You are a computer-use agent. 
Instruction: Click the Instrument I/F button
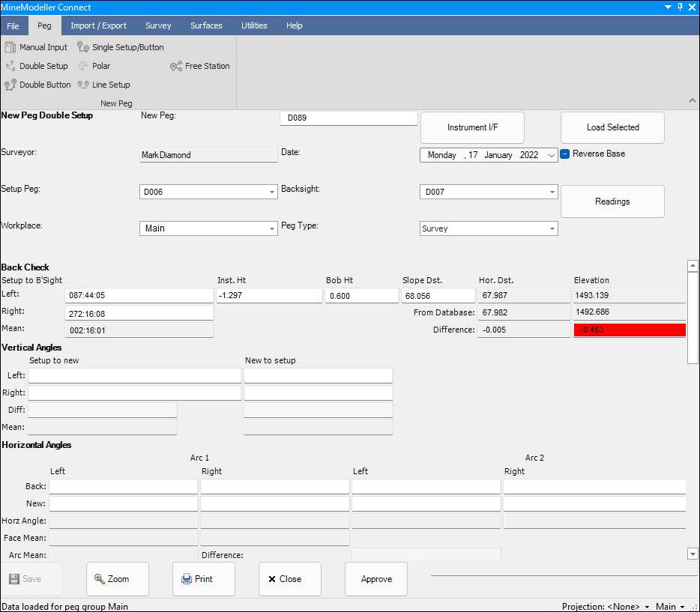pos(472,127)
